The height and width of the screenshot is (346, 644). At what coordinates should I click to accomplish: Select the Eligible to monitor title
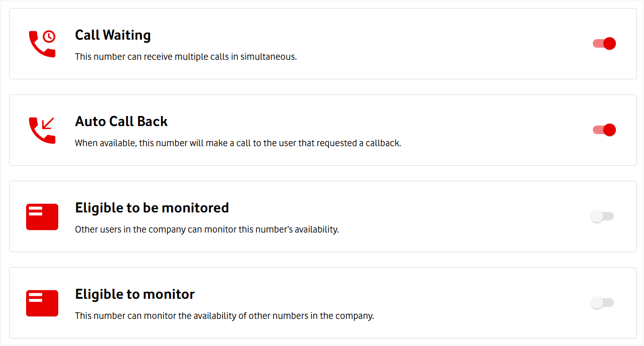click(x=135, y=294)
